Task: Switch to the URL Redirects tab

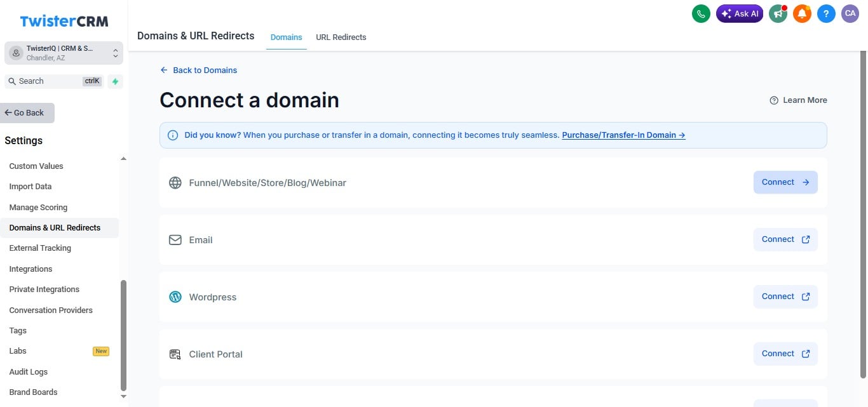Action: pos(341,37)
